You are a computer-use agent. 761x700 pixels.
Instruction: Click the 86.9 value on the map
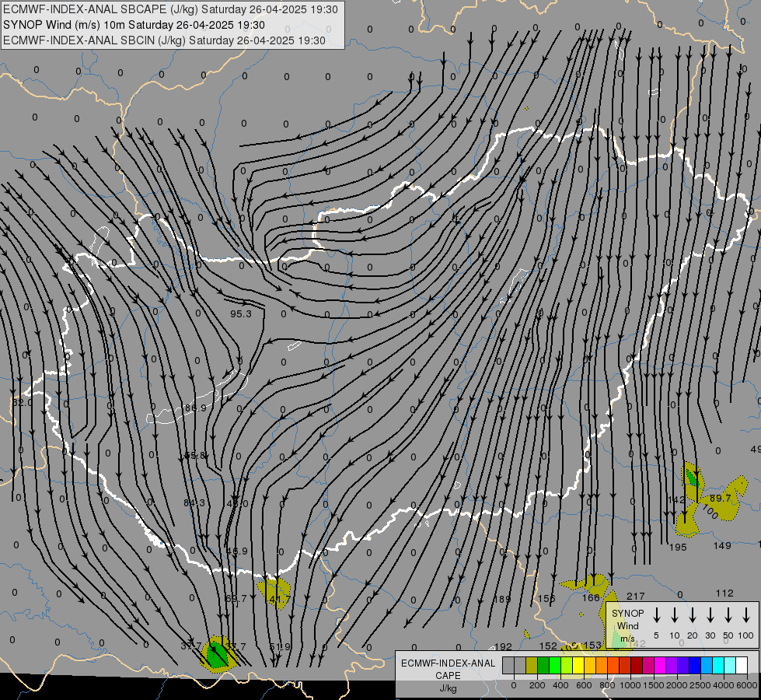[196, 408]
